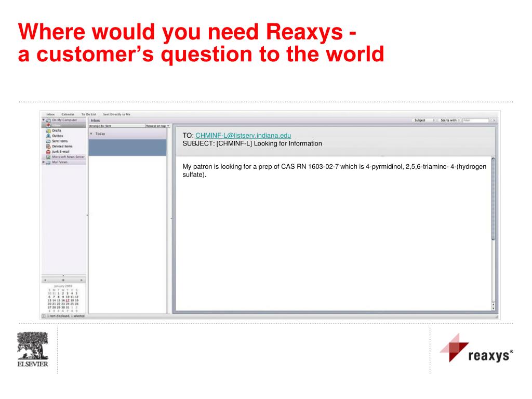This screenshot has width=532, height=399.
Task: Click the message body text about CAS RN
Action: click(335, 170)
